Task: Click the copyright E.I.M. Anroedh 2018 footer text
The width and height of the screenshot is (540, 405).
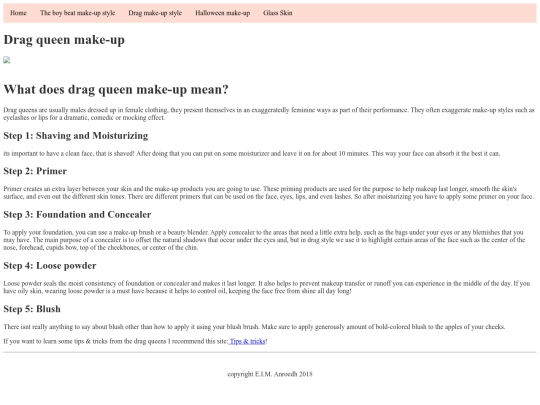Action: pyautogui.click(x=270, y=374)
